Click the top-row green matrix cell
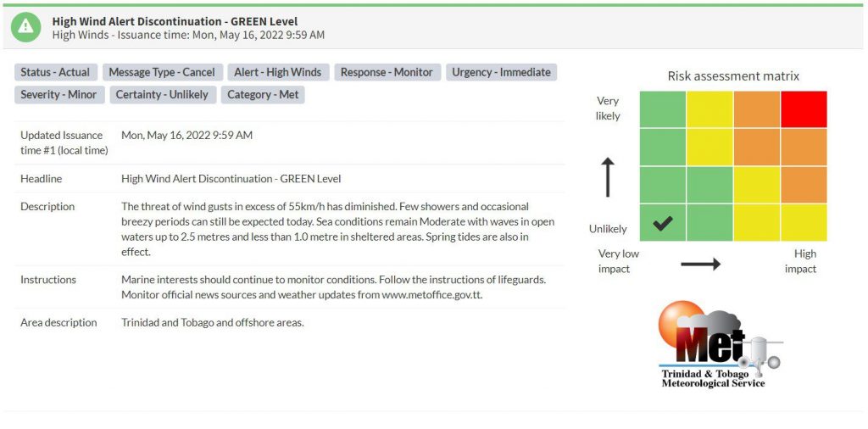 coord(663,109)
